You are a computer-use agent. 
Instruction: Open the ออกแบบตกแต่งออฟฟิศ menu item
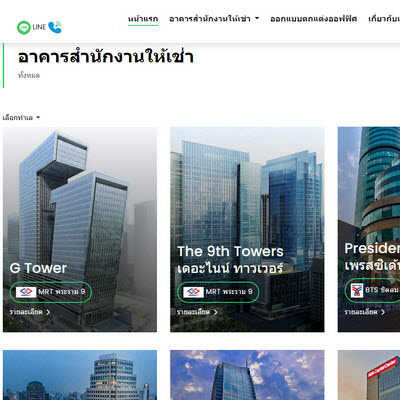(313, 19)
